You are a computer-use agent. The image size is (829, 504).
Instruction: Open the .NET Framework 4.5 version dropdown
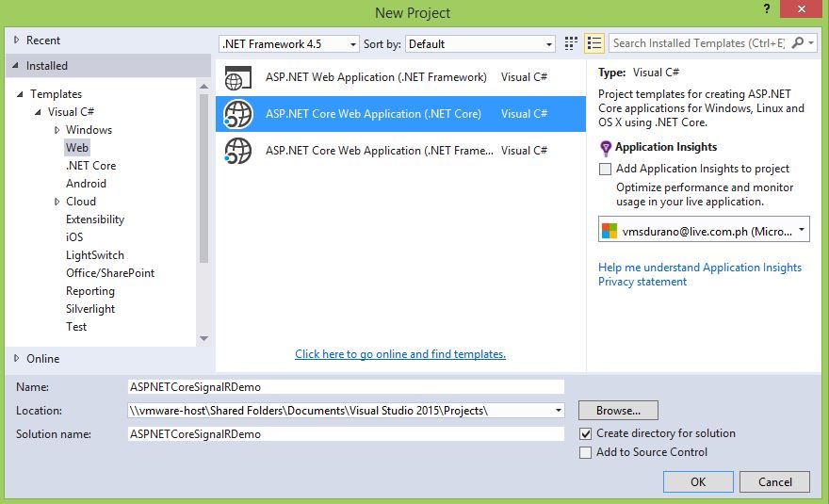[288, 44]
